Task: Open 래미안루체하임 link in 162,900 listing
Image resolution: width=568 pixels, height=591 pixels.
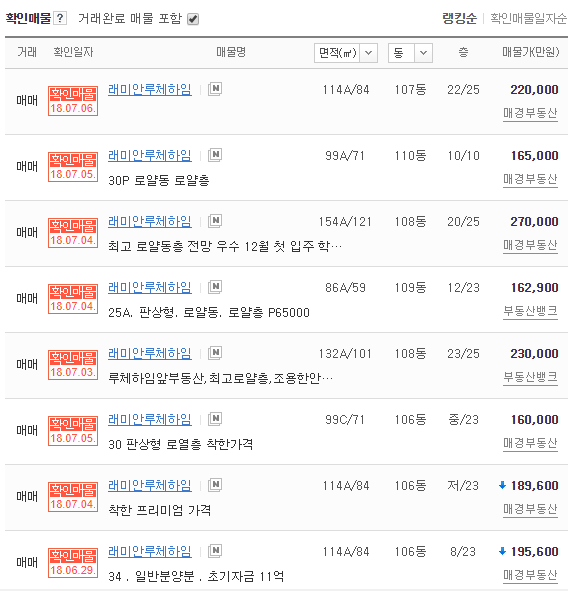Action: (150, 288)
